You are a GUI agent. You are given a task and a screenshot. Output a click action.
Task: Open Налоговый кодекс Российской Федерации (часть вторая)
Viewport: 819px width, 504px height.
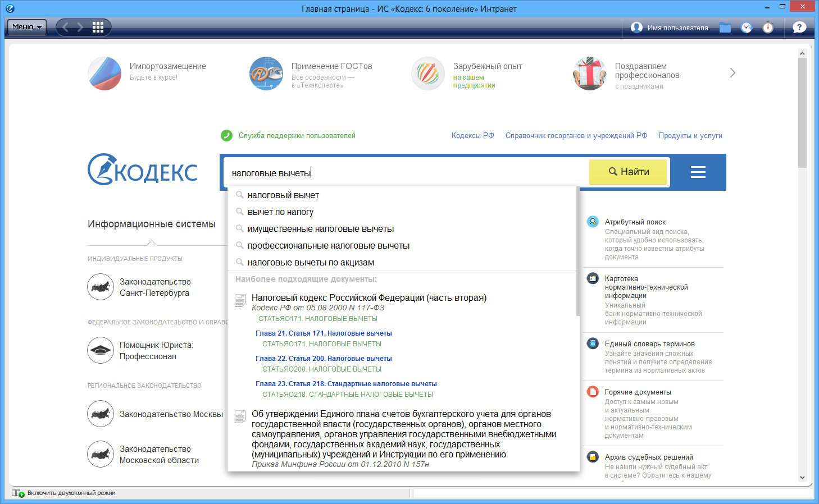tap(369, 298)
